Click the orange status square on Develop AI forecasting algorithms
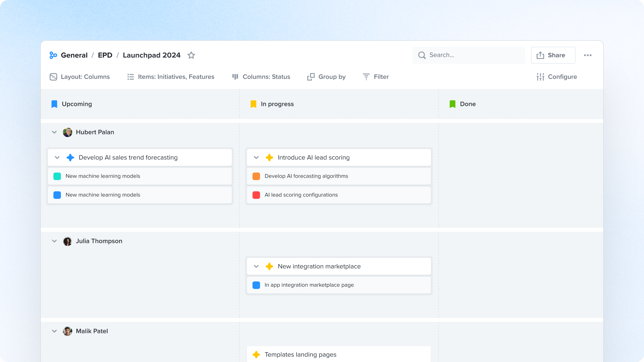Image resolution: width=644 pixels, height=362 pixels. 256,176
